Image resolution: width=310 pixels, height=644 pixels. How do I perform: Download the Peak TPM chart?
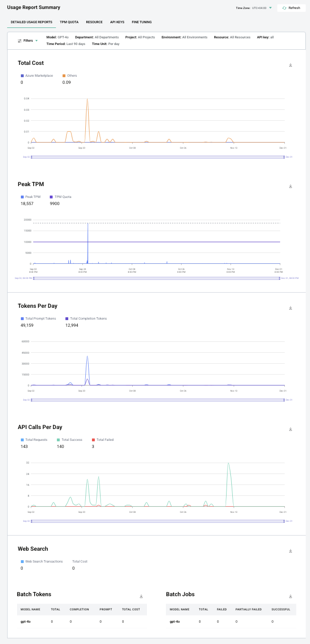[x=291, y=187]
